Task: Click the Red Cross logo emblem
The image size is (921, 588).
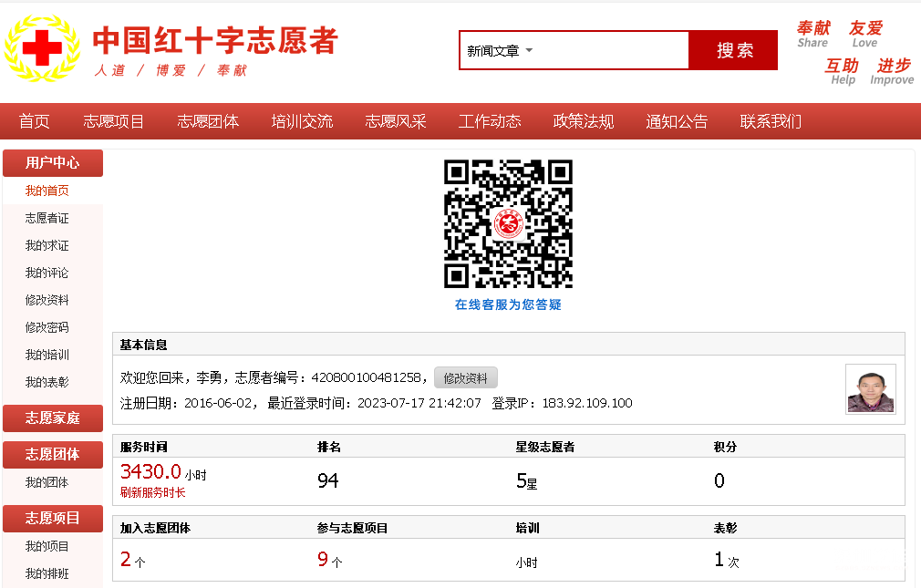Action: pos(42,48)
